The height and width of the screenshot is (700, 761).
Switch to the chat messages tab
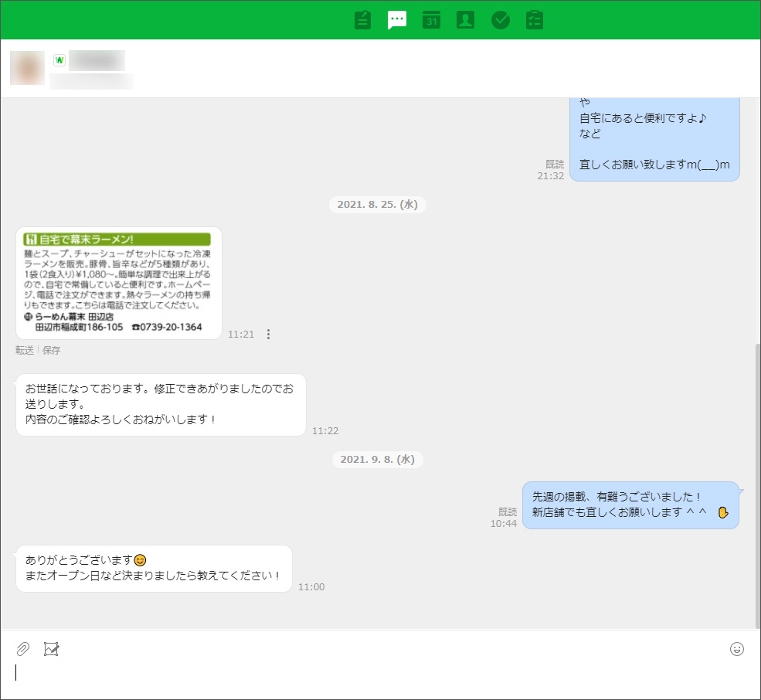pyautogui.click(x=397, y=20)
